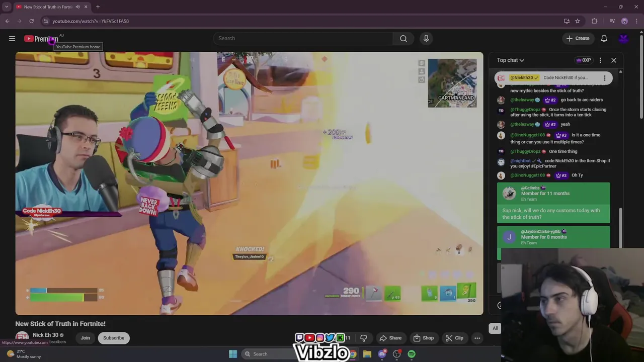Open Spotify from taskbar
644x362 pixels.
tap(412, 354)
